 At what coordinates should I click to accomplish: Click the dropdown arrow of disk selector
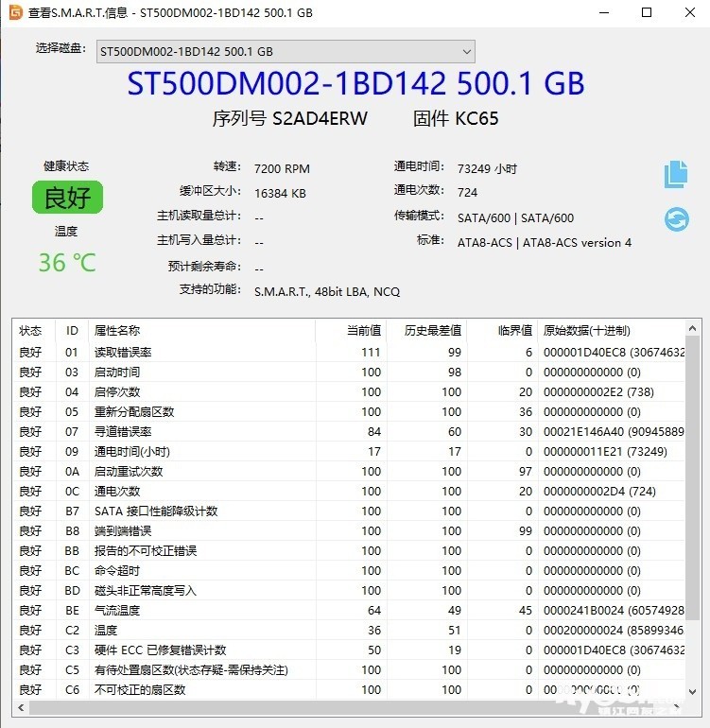pyautogui.click(x=467, y=52)
